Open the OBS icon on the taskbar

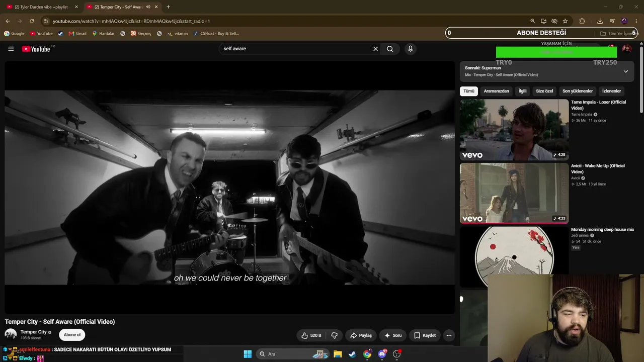click(396, 354)
